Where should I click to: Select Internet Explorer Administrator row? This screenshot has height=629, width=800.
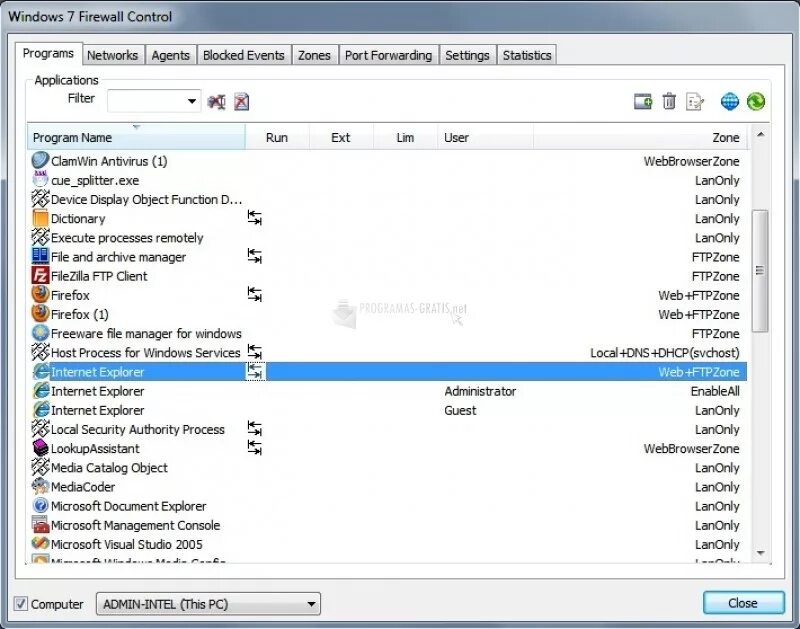pyautogui.click(x=387, y=391)
